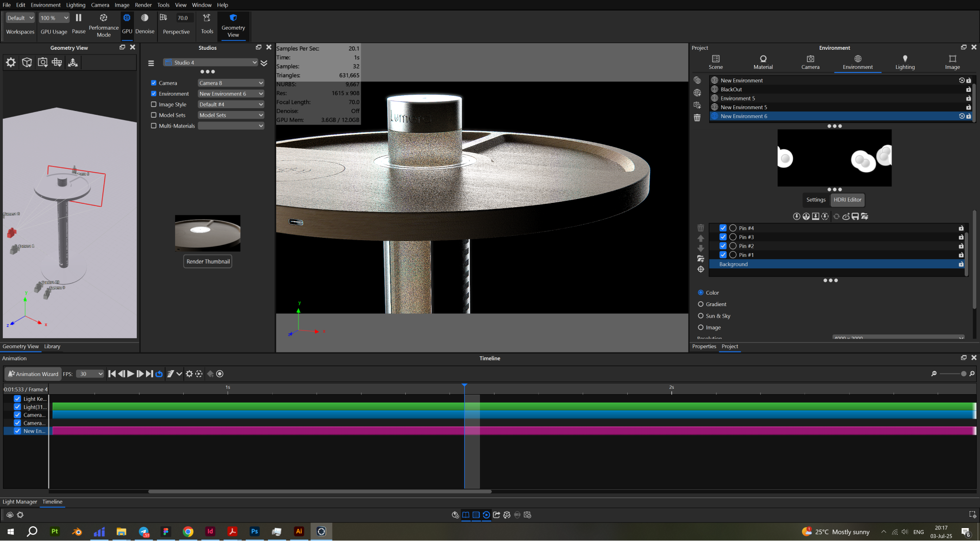
Task: Click the Render Thumbnail button
Action: 208,262
